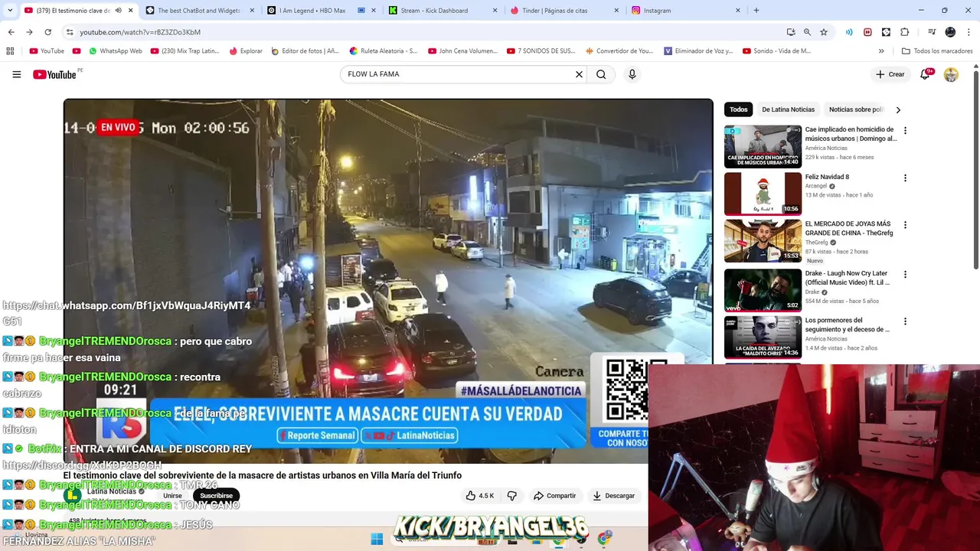Viewport: 980px width, 551px height.
Task: Reload the YouTube page
Action: coord(47,32)
